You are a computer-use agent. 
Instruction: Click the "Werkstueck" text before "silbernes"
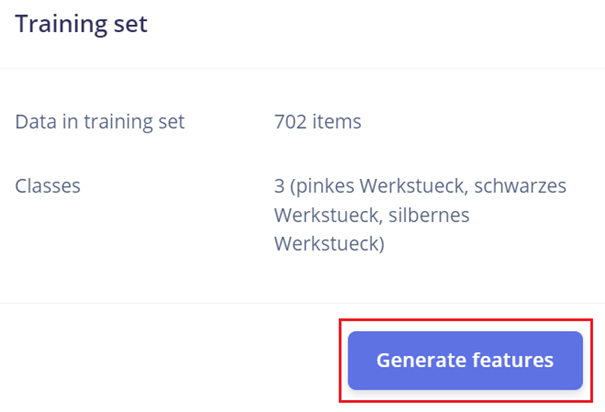(x=322, y=215)
